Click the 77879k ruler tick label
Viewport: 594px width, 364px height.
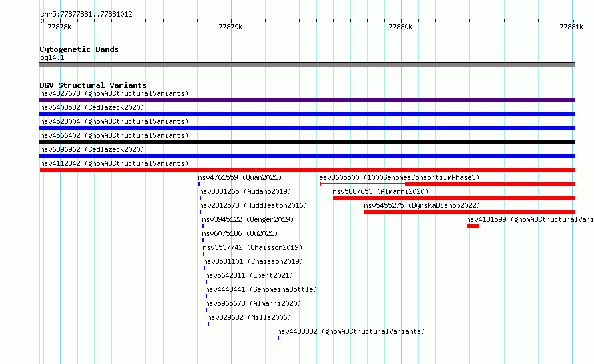point(230,27)
